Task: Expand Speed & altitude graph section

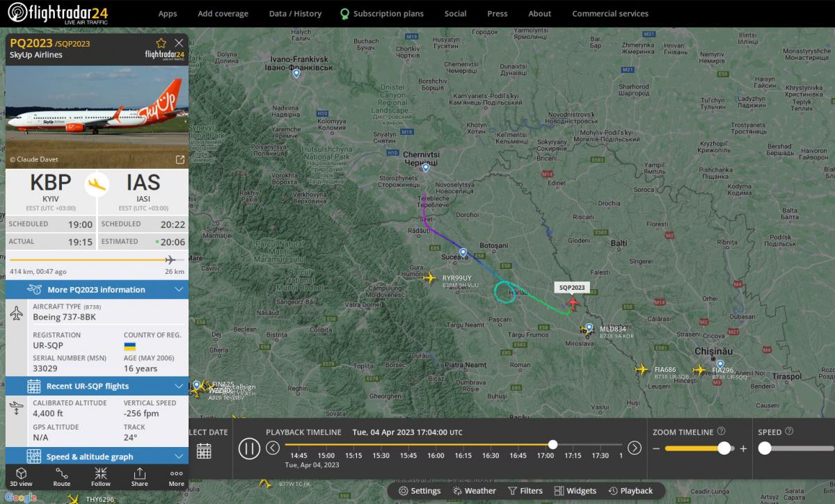Action: click(x=97, y=457)
